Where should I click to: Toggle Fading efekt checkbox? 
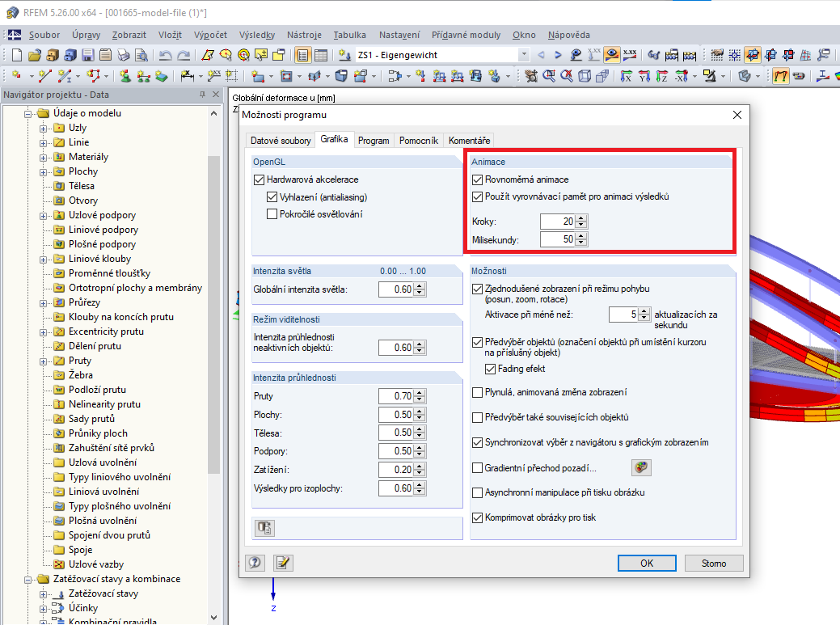[x=490, y=369]
